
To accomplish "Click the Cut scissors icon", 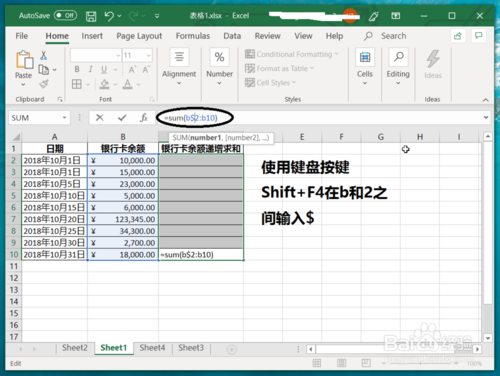I will click(x=44, y=55).
